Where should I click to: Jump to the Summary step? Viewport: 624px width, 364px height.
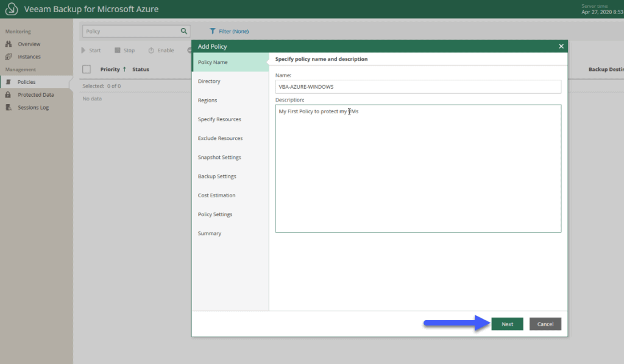point(230,234)
